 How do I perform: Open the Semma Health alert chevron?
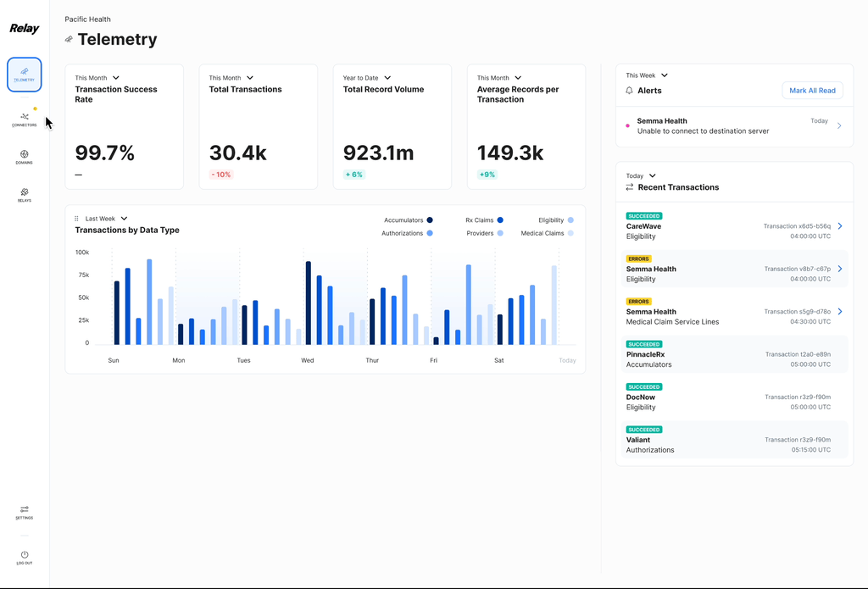click(839, 125)
